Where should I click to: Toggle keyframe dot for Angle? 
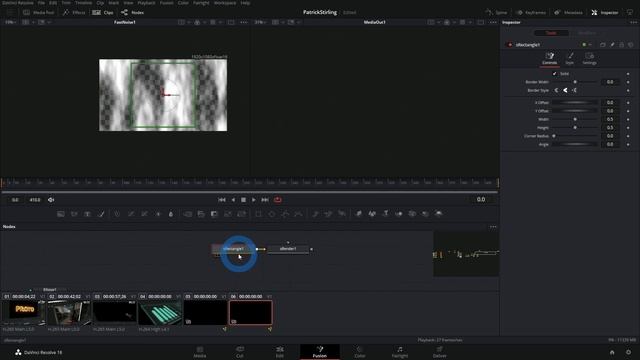pyautogui.click(x=628, y=144)
